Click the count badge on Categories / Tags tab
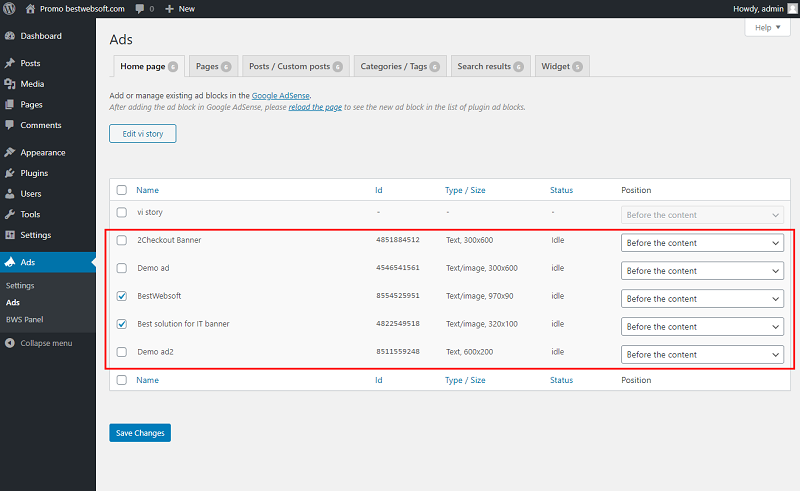Screen dimensions: 800x491 435,67
